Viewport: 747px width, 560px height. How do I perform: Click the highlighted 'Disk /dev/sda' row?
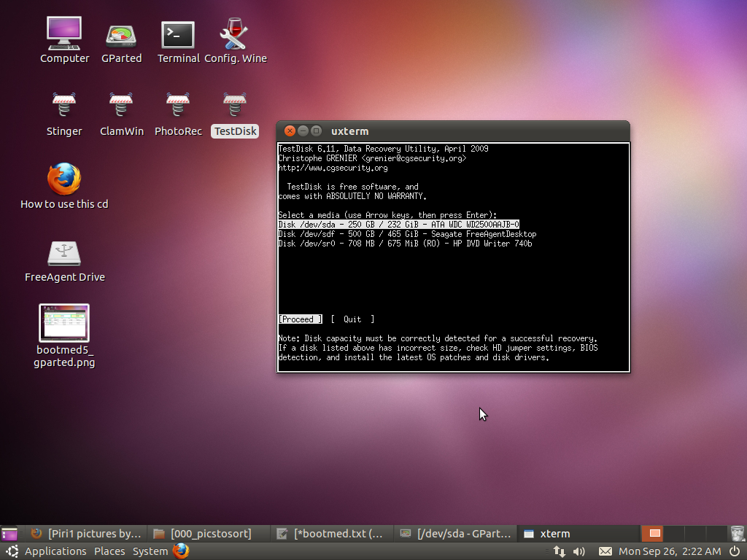(x=399, y=225)
